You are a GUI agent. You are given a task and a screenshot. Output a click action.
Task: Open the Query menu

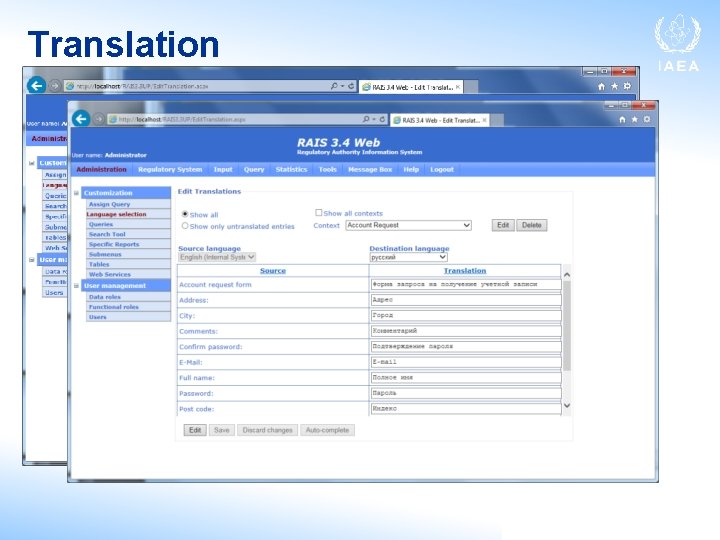pyautogui.click(x=254, y=169)
